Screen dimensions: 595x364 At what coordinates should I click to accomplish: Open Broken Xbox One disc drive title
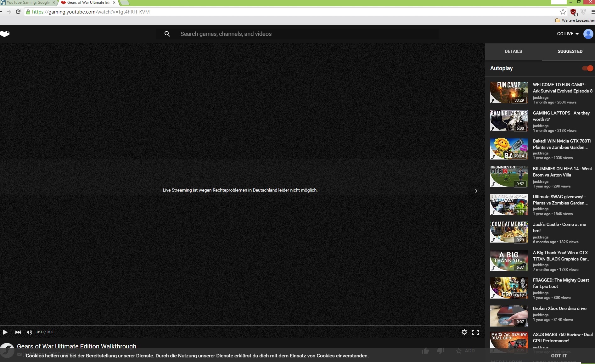(559, 308)
